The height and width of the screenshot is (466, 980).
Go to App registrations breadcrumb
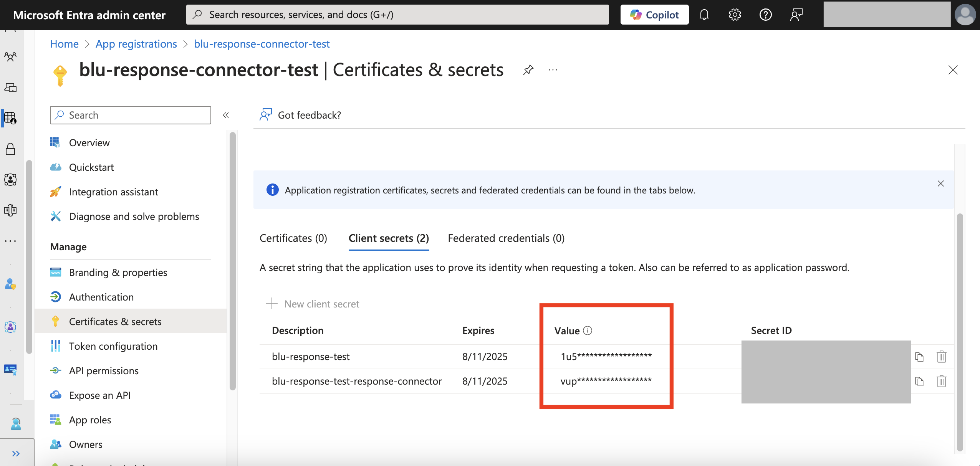pyautogui.click(x=136, y=44)
